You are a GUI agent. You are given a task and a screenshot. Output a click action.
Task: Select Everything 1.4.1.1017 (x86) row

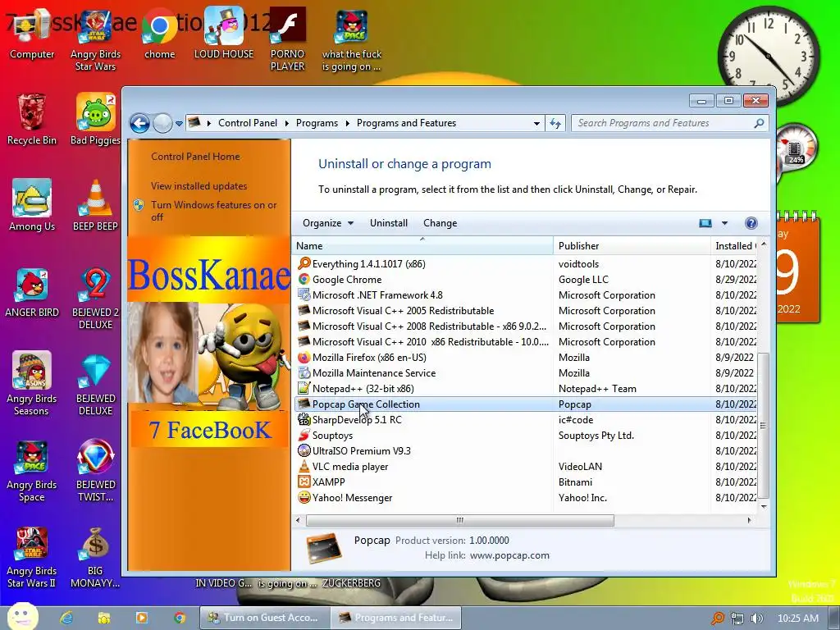[526, 264]
